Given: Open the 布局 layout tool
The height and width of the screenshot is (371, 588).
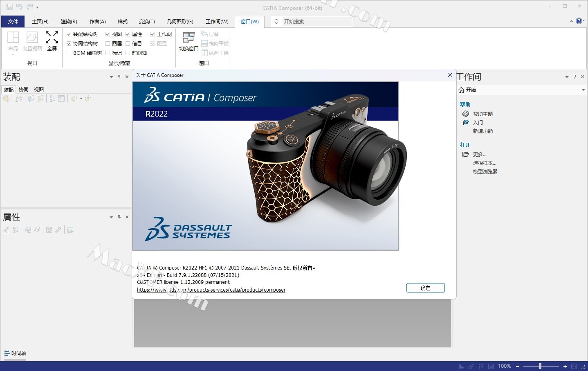Looking at the screenshot, I should pyautogui.click(x=13, y=41).
